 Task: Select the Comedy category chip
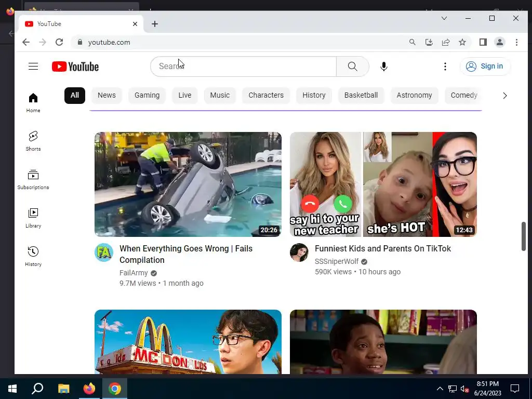tap(464, 96)
